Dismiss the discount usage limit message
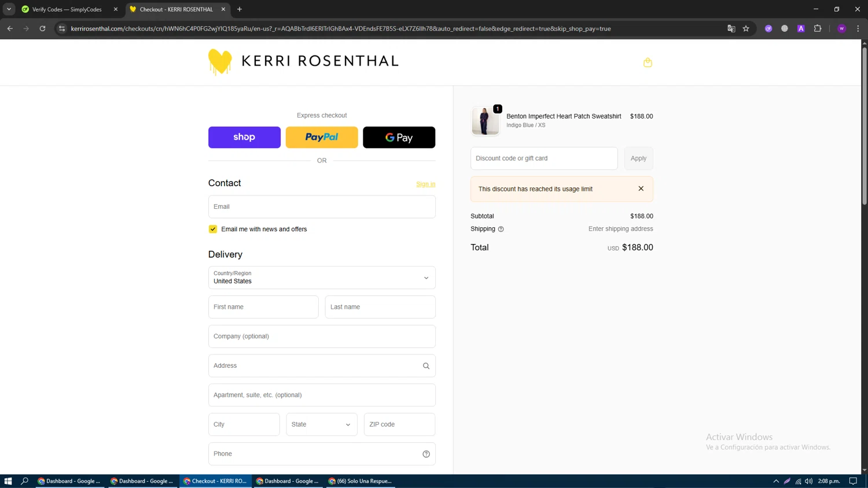Screen dimensions: 868x488 [641, 188]
